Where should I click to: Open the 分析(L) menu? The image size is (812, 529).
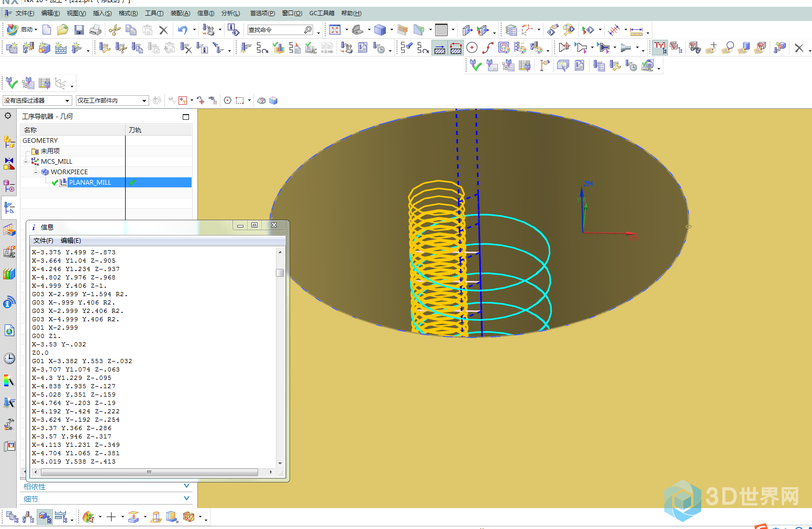point(231,13)
